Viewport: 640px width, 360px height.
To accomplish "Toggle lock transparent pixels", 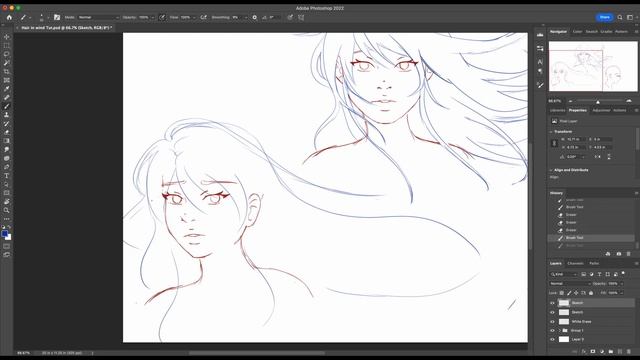I will pyautogui.click(x=562, y=293).
